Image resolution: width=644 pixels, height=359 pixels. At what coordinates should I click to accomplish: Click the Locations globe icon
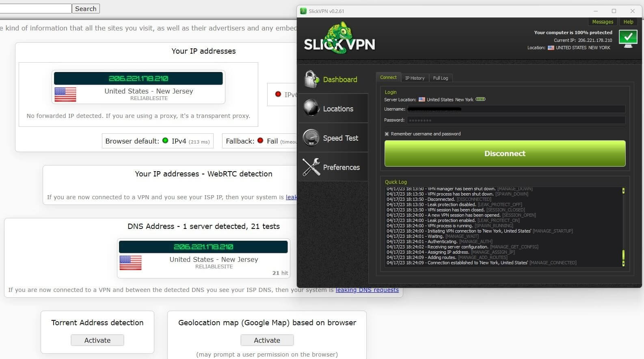(311, 108)
